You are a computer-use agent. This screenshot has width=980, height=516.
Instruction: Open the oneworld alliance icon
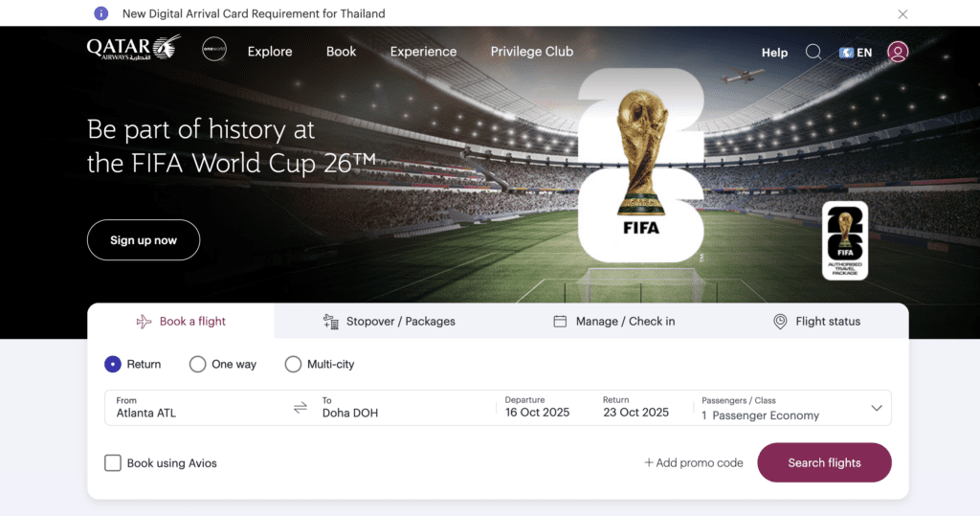pos(214,50)
